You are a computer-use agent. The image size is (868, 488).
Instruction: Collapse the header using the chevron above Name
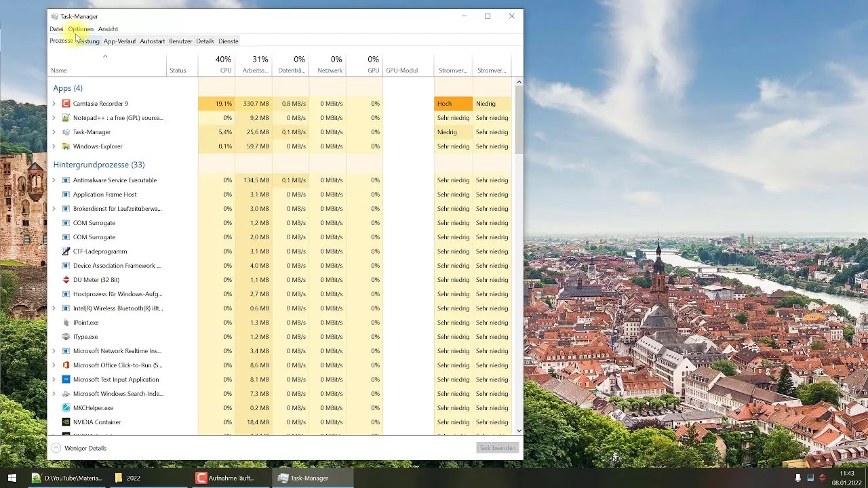pos(105,56)
